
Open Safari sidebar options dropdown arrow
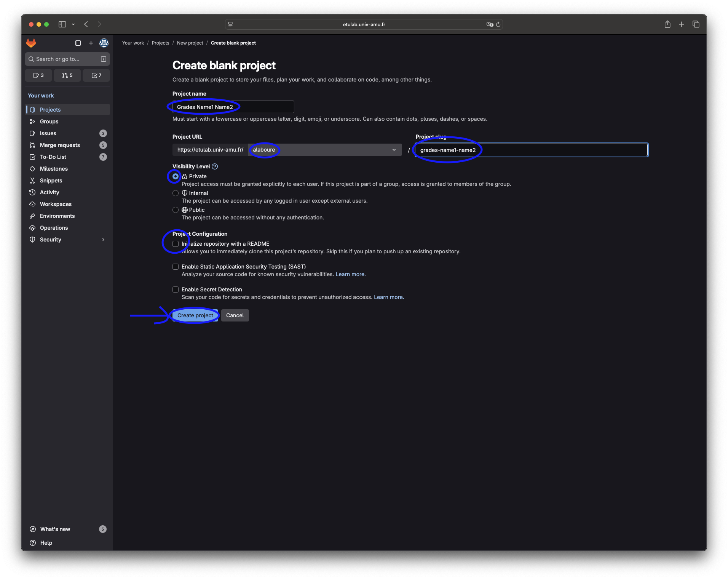tap(73, 24)
